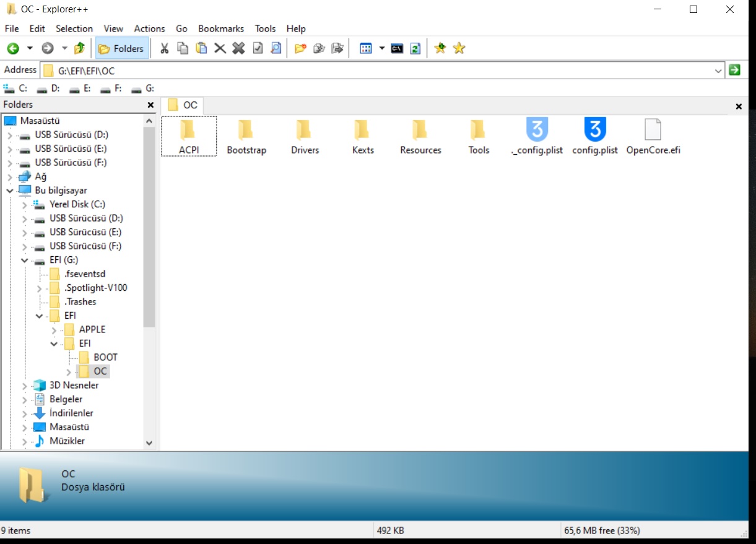756x544 pixels.
Task: Collapse the EFI (G:) tree node
Action: coord(25,261)
